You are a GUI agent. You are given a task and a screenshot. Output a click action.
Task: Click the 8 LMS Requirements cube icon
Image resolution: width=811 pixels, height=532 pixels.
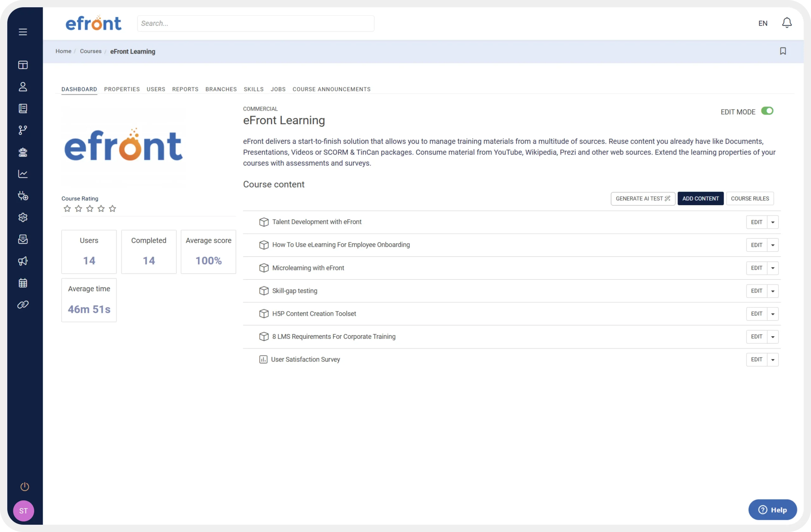(x=264, y=337)
